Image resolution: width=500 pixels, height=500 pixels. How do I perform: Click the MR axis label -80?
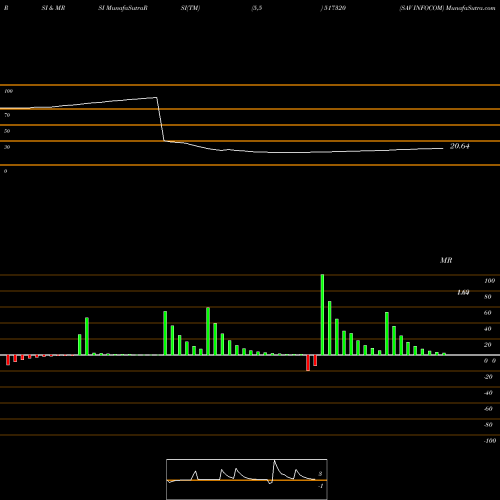pyautogui.click(x=488, y=425)
